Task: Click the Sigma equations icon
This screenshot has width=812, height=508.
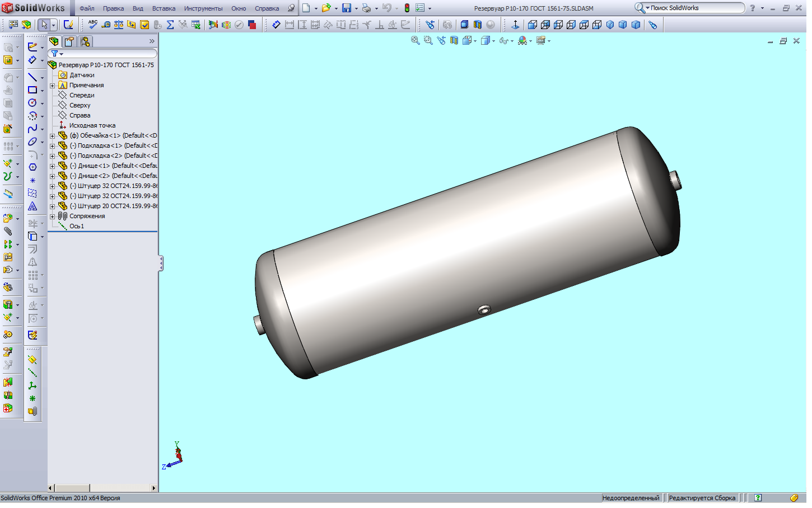Action: coord(170,25)
